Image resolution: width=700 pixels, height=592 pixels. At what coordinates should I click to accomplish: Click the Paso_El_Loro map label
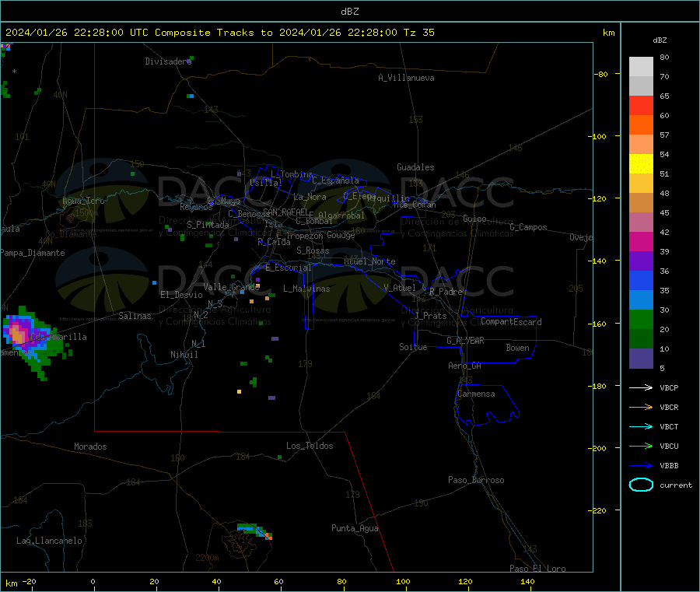pos(538,569)
